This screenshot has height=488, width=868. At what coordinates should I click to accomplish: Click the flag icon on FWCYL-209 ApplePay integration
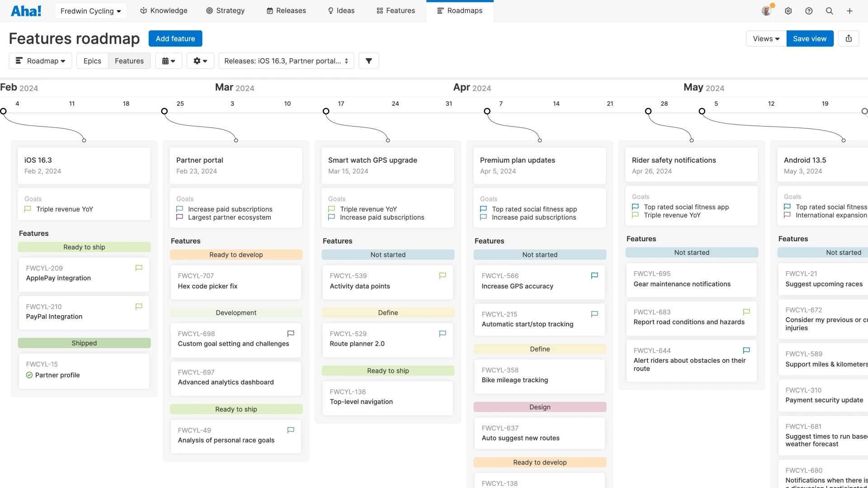(x=139, y=268)
